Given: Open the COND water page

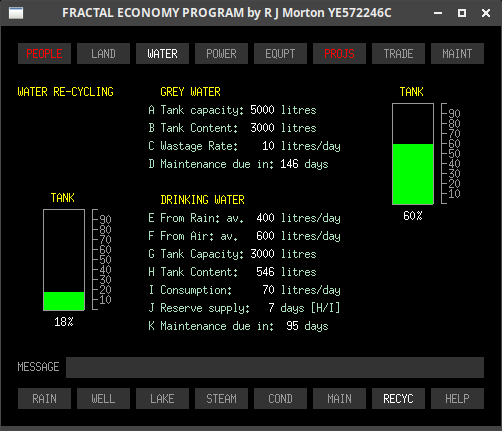Looking at the screenshot, I should coord(280,398).
